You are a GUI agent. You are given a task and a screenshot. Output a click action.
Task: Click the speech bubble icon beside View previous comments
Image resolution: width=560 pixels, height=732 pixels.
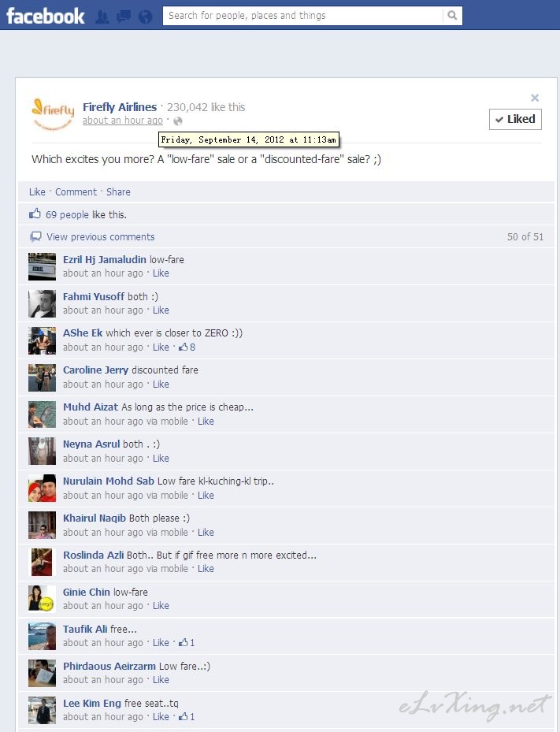tap(35, 236)
